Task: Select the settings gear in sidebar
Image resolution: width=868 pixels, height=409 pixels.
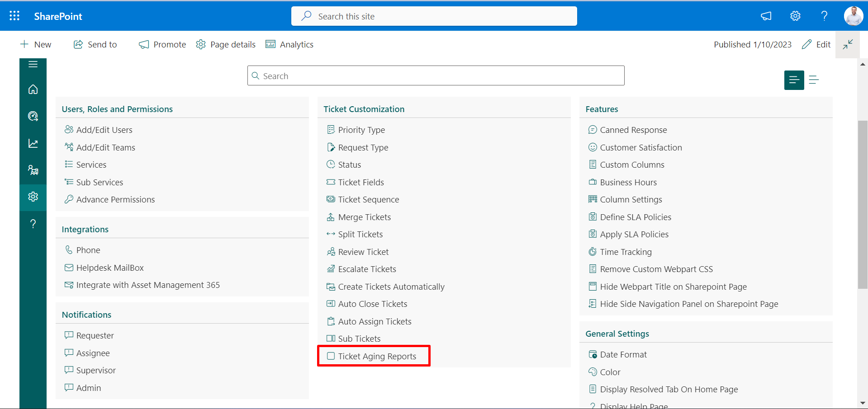Action: point(33,197)
